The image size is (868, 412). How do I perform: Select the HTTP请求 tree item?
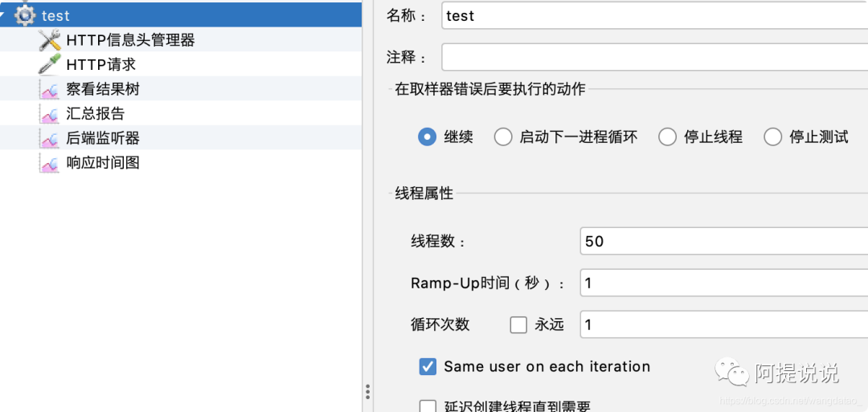101,64
